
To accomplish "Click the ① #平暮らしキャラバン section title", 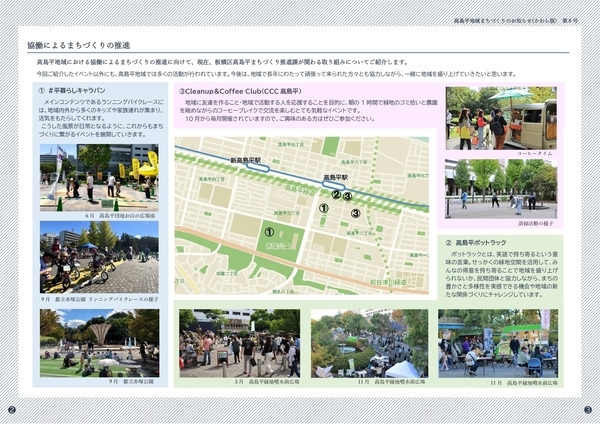I will [79, 91].
